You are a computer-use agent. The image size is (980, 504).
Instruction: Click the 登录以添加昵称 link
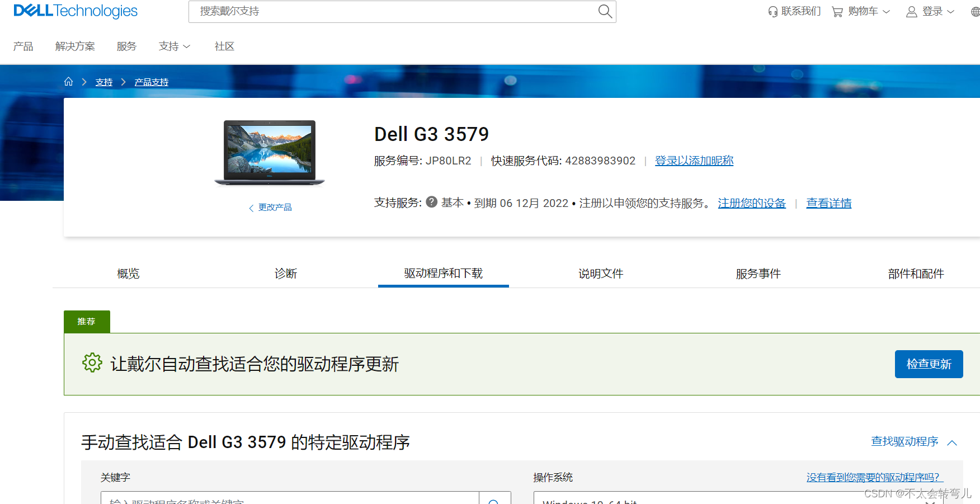694,161
